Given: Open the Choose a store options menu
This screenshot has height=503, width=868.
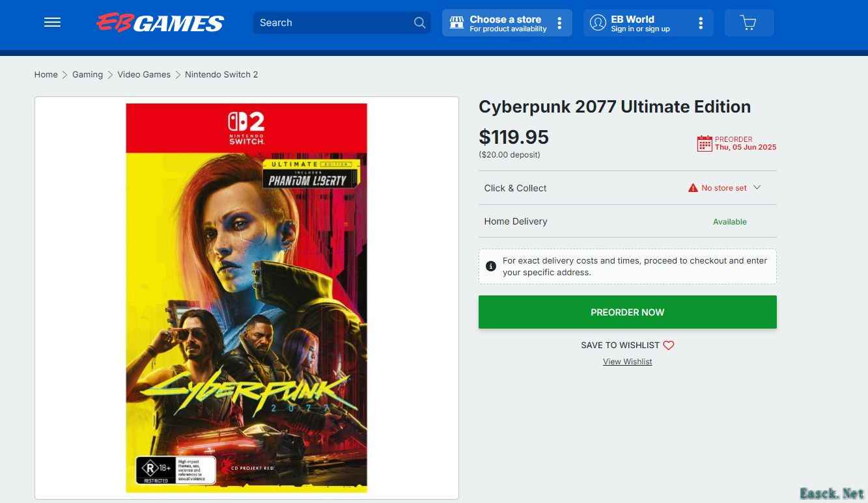Looking at the screenshot, I should coord(559,23).
